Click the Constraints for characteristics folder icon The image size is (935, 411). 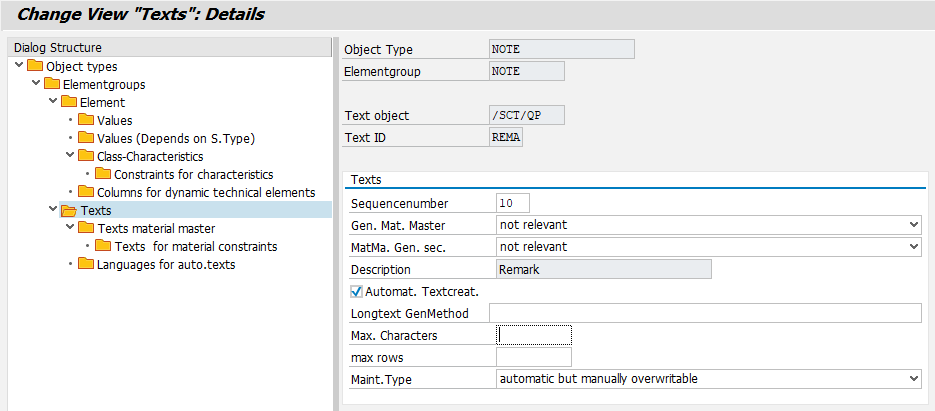(x=103, y=175)
